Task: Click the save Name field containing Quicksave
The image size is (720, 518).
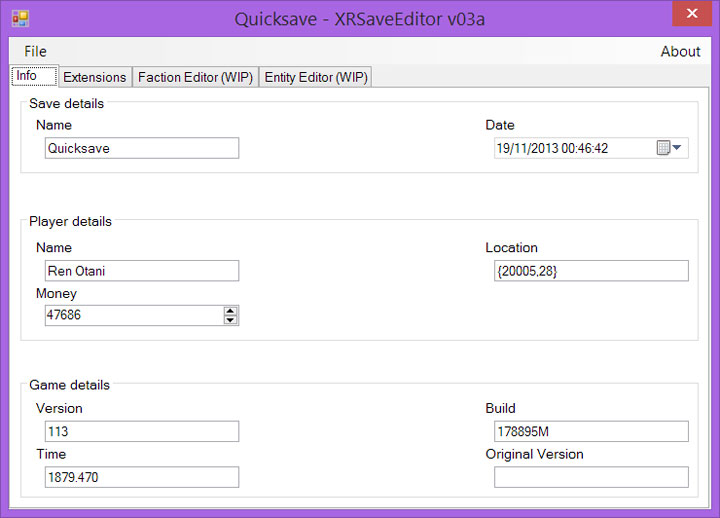Action: click(x=141, y=148)
